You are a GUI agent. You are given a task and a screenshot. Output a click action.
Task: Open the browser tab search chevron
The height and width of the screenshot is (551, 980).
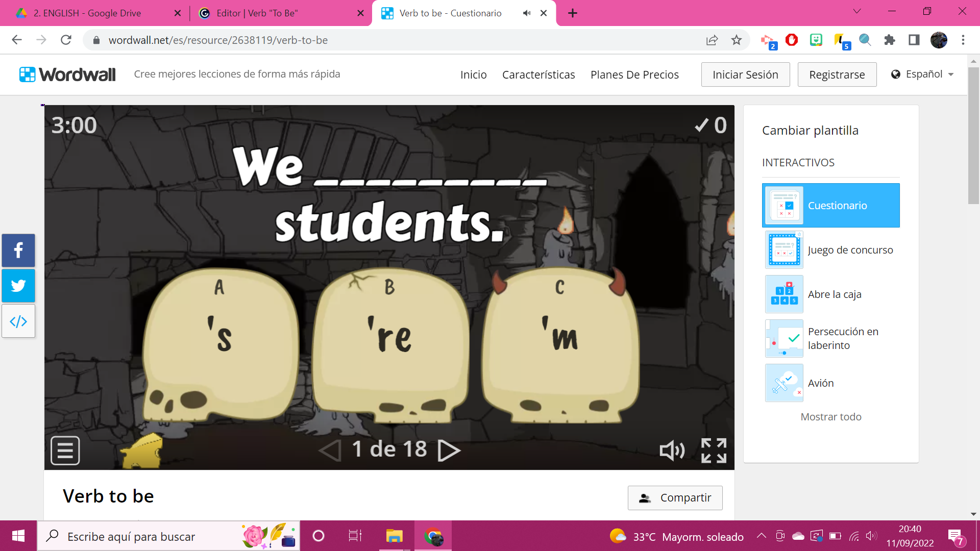857,11
